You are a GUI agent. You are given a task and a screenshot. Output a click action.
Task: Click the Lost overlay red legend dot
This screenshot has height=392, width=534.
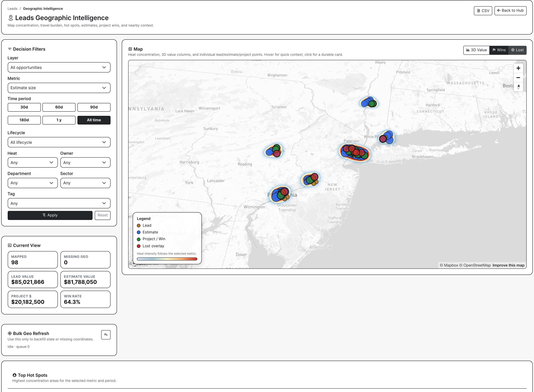(138, 246)
